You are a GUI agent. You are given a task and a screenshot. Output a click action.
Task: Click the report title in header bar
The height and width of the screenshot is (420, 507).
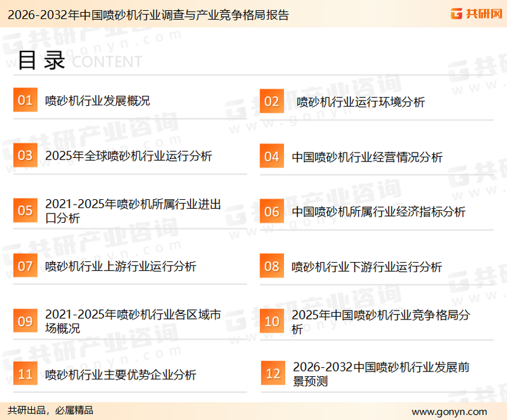pos(145,14)
